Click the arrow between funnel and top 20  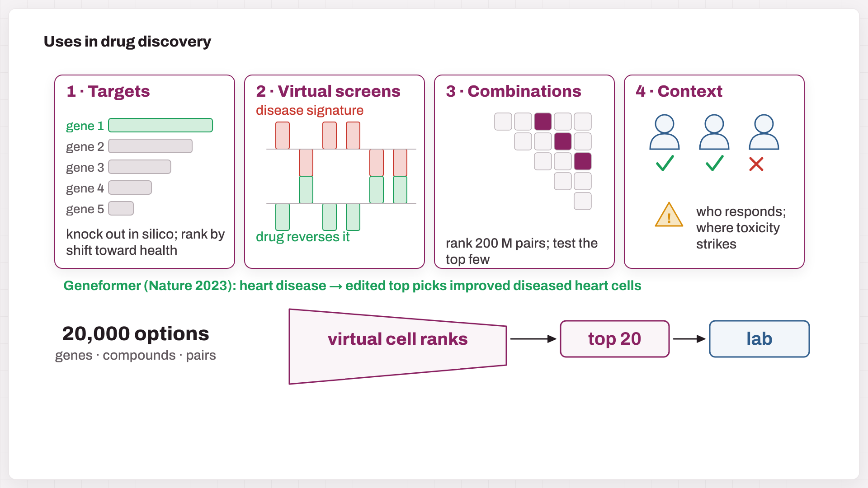pyautogui.click(x=533, y=339)
